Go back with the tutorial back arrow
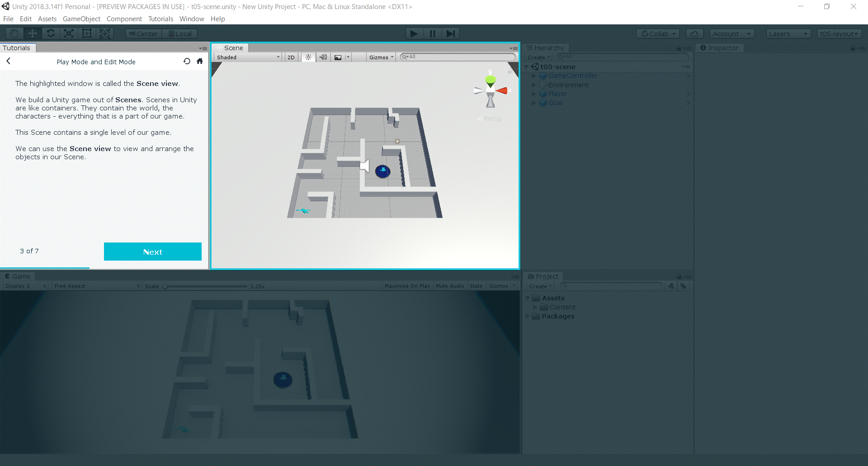This screenshot has height=466, width=868. [x=9, y=61]
